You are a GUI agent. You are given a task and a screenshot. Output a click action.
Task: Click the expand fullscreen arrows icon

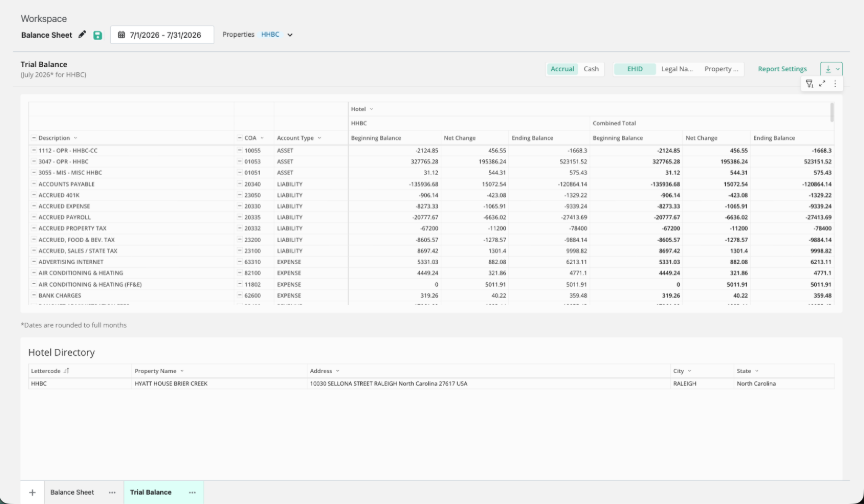coord(822,84)
